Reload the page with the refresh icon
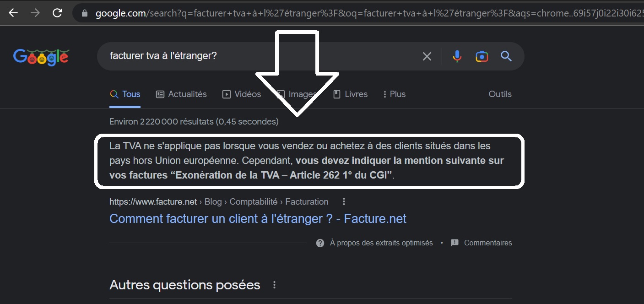Screen dimensions: 644x304 (57, 13)
